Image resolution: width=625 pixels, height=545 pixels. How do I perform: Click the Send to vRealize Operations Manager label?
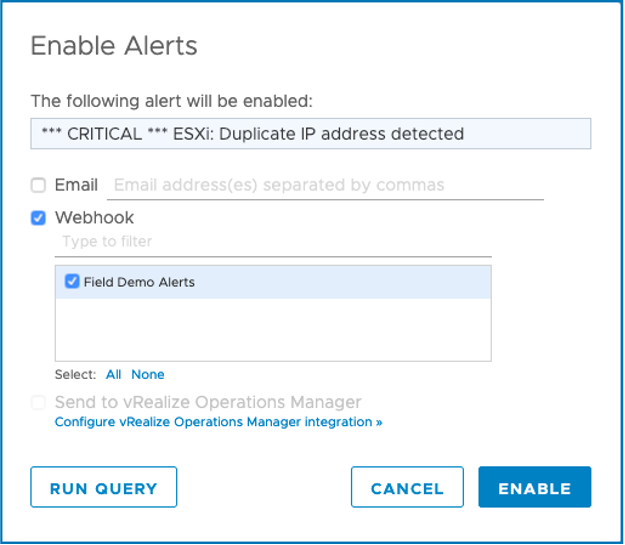pyautogui.click(x=208, y=402)
